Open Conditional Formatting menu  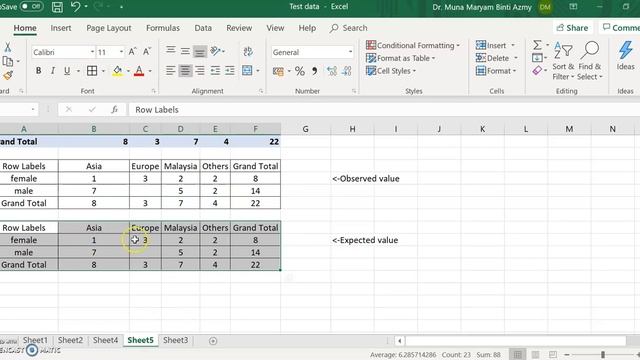413,45
